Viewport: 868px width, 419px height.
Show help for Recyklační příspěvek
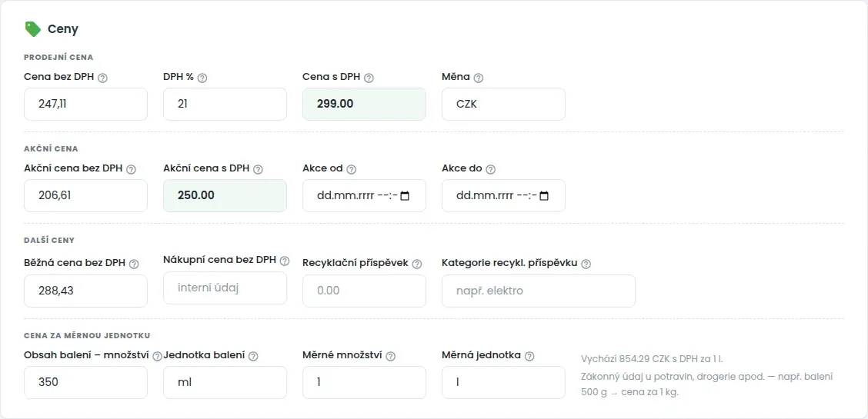click(417, 264)
